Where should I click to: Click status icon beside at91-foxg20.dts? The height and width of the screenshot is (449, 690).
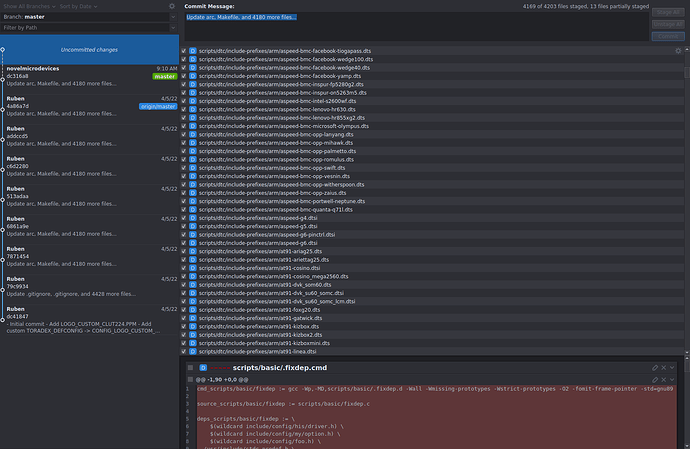coord(193,310)
